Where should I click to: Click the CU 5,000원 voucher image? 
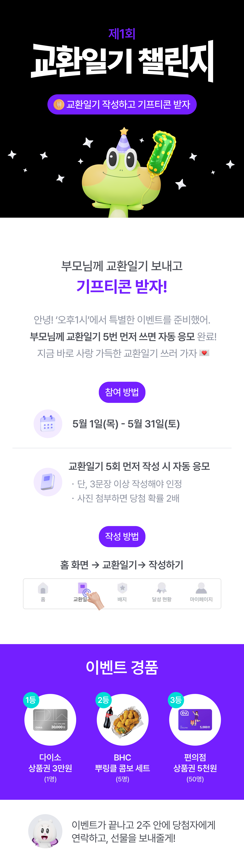pos(195,720)
